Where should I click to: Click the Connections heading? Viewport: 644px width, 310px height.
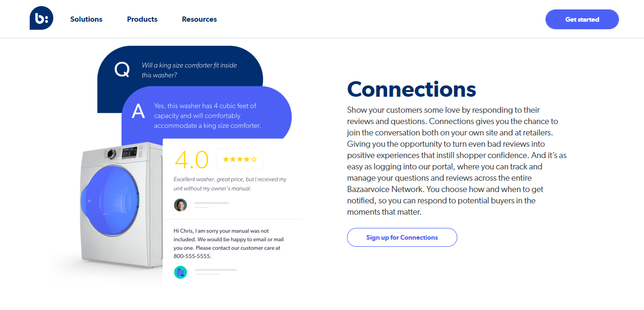[412, 89]
